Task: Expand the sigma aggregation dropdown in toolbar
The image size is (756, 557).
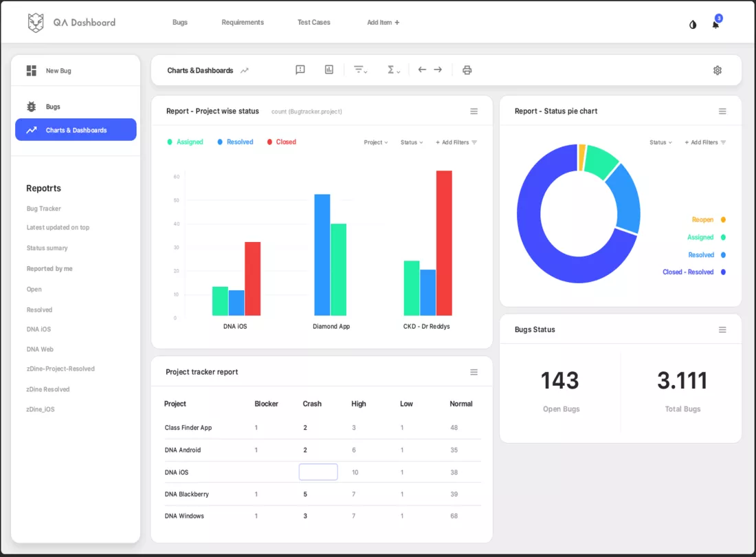Action: click(x=393, y=69)
